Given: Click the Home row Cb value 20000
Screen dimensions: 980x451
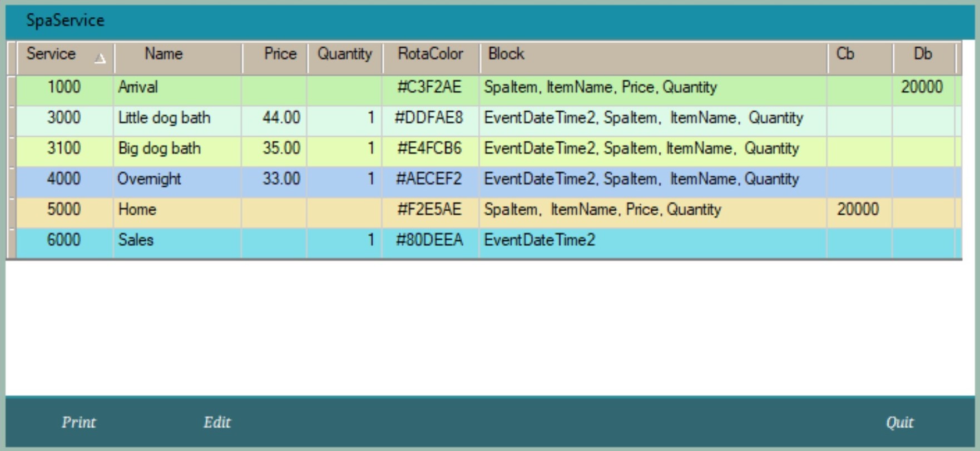Looking at the screenshot, I should click(x=858, y=210).
